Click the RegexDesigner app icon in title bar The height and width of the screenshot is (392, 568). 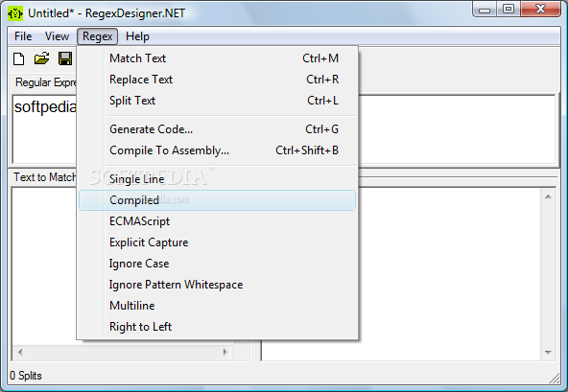pyautogui.click(x=15, y=13)
